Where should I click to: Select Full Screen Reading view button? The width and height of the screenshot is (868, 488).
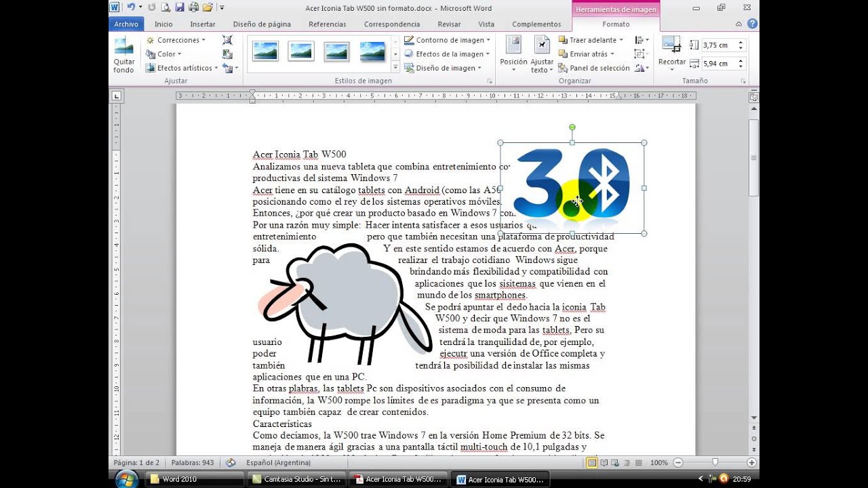pyautogui.click(x=604, y=463)
